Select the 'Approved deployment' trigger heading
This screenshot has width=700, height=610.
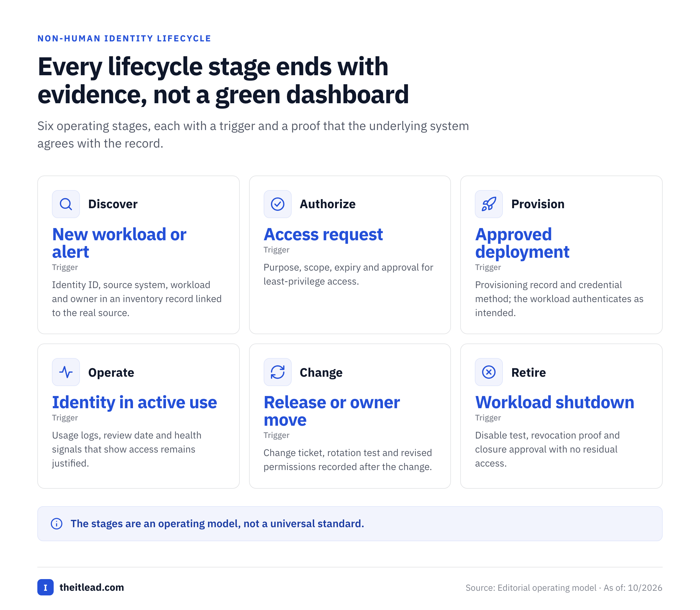tap(522, 243)
